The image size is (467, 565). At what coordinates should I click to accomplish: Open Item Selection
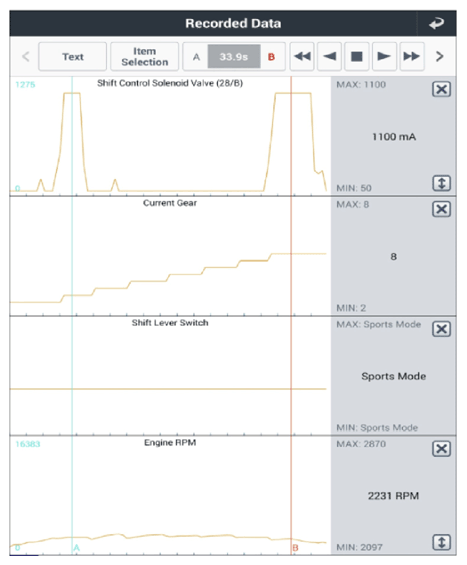coord(144,57)
